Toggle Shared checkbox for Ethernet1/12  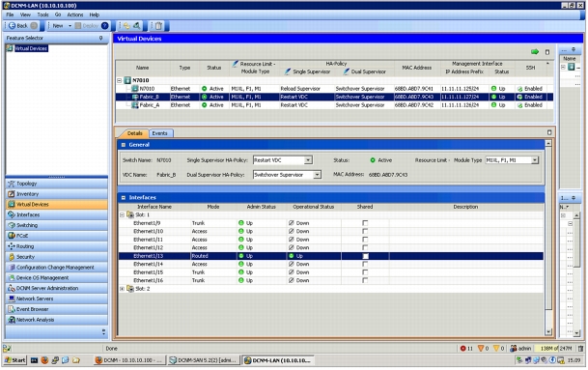point(365,248)
